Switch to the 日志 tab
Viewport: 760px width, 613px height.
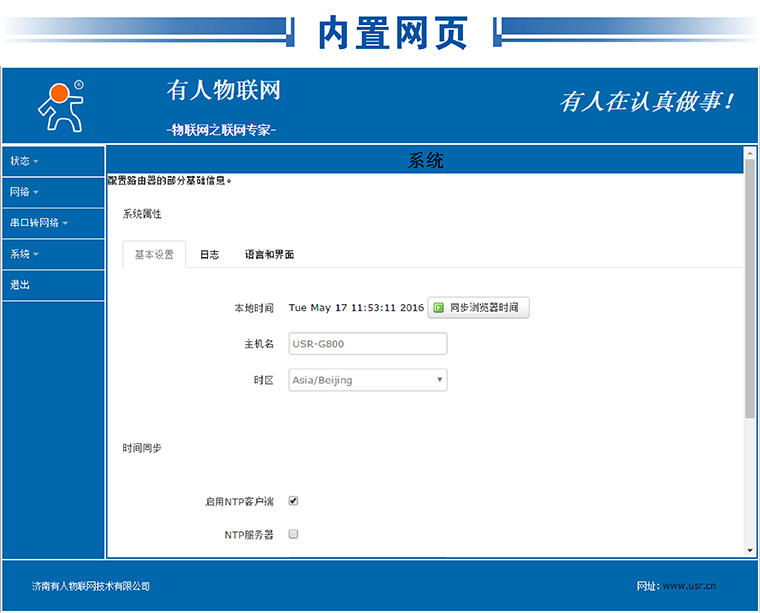point(209,255)
